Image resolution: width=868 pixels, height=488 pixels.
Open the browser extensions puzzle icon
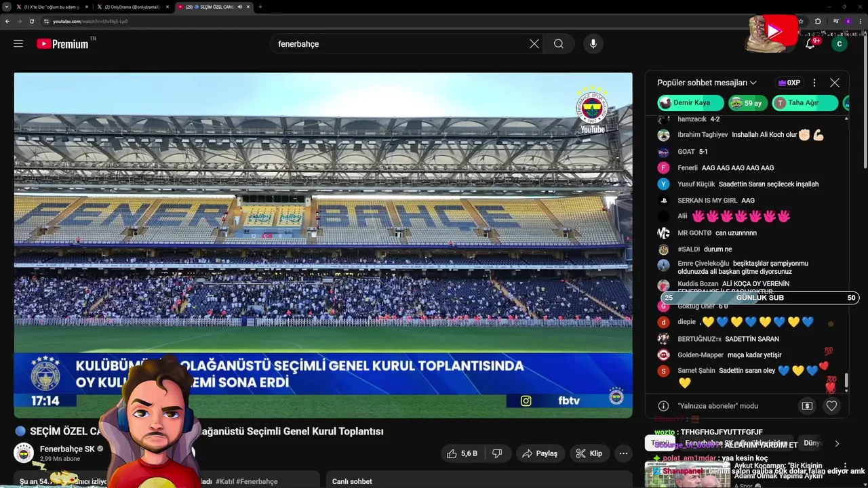pyautogui.click(x=818, y=21)
